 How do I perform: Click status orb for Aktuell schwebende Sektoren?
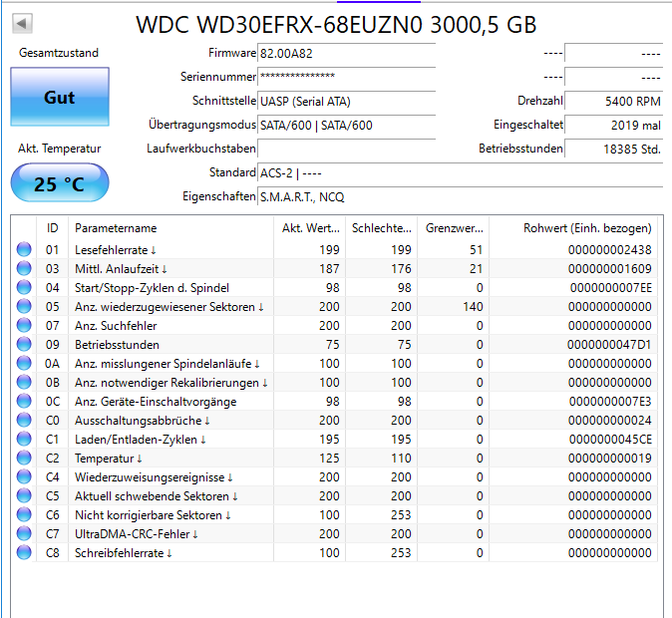coord(24,495)
